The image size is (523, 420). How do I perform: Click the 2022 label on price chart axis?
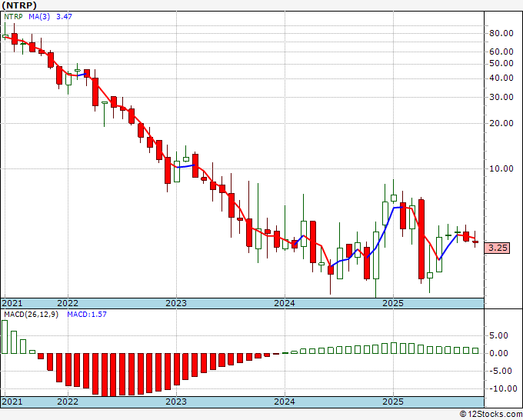coord(68,303)
